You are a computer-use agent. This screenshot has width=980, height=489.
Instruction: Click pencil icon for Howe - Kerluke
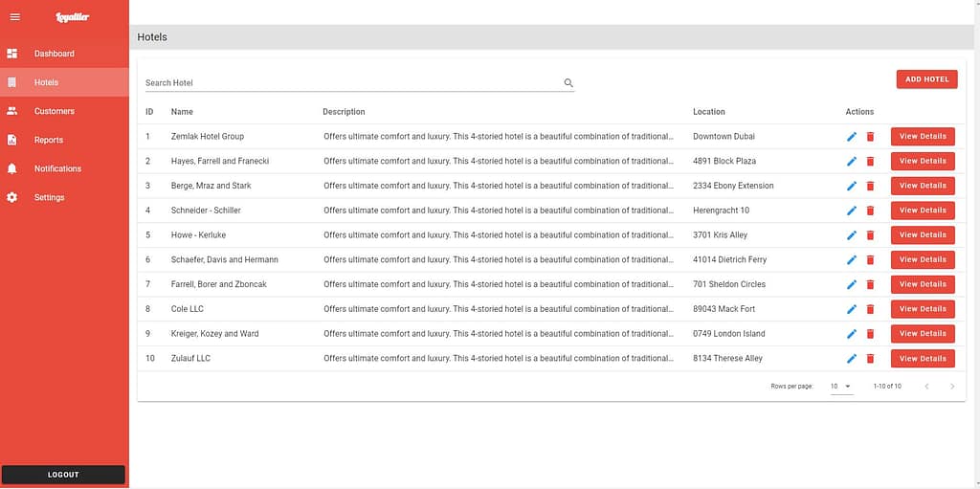[852, 235]
